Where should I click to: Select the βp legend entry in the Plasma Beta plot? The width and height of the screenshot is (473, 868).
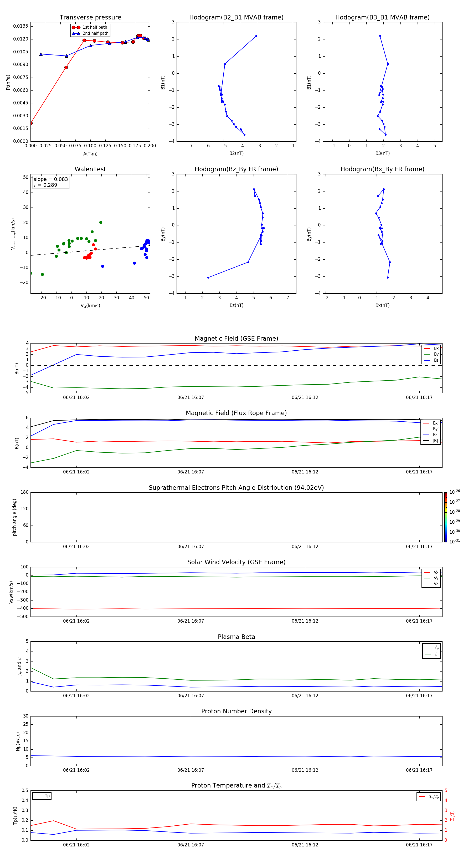pyautogui.click(x=431, y=647)
